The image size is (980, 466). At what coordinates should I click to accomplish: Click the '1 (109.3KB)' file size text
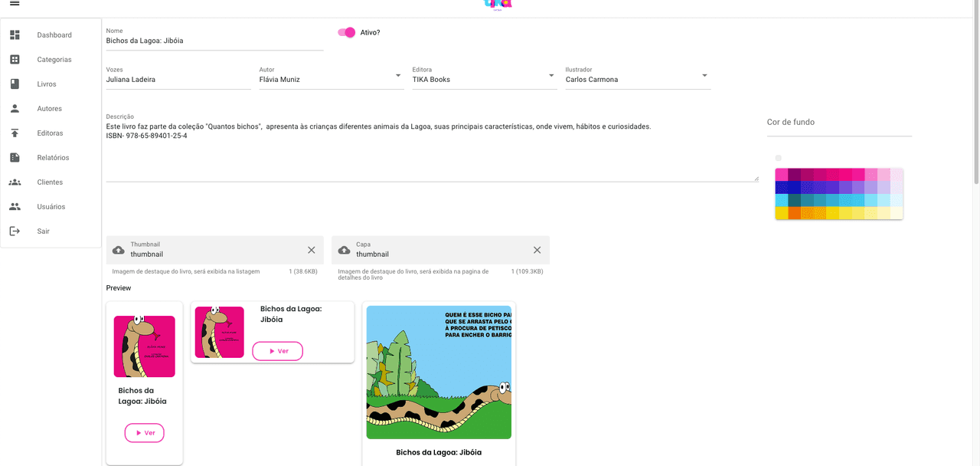click(x=527, y=271)
